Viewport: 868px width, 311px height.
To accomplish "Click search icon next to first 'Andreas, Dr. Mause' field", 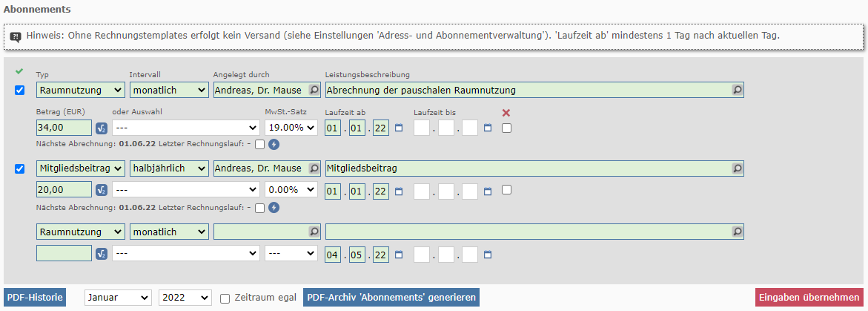I will click(315, 90).
